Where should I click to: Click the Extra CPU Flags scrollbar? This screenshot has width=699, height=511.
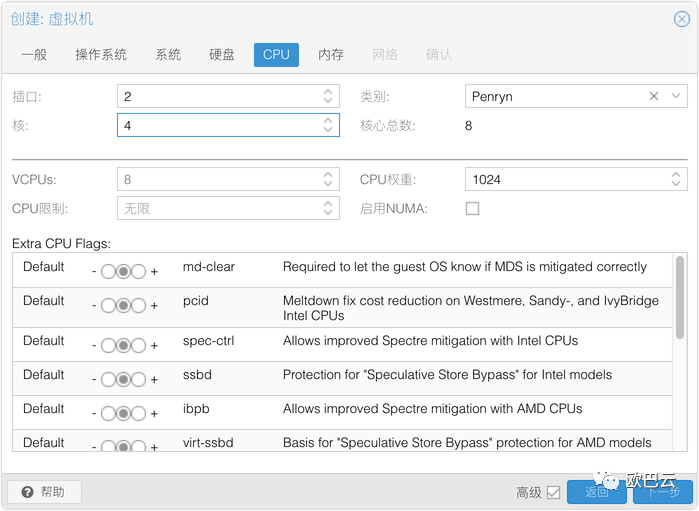(680, 300)
